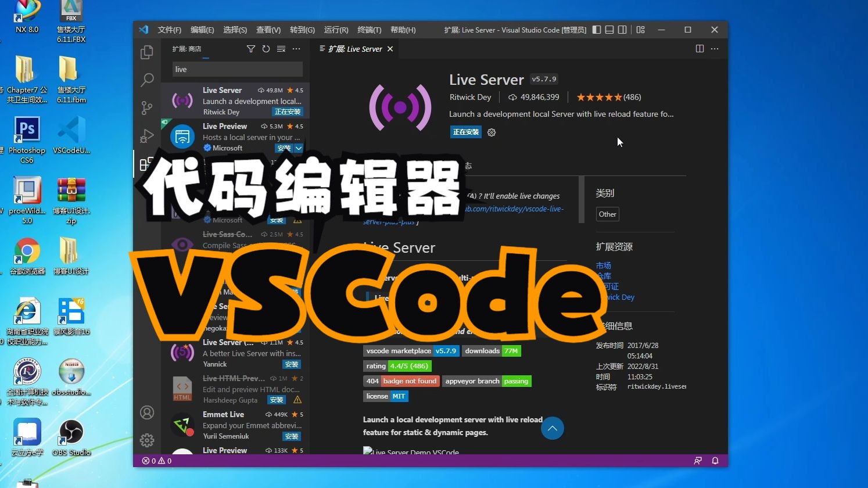Install the Live Server extension by Yannick

pos(292,364)
